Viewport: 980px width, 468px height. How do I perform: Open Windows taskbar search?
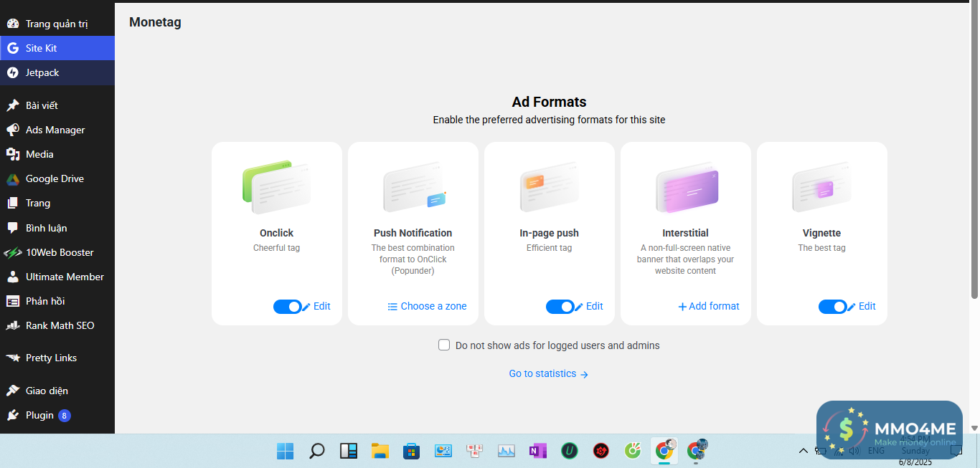click(x=316, y=451)
